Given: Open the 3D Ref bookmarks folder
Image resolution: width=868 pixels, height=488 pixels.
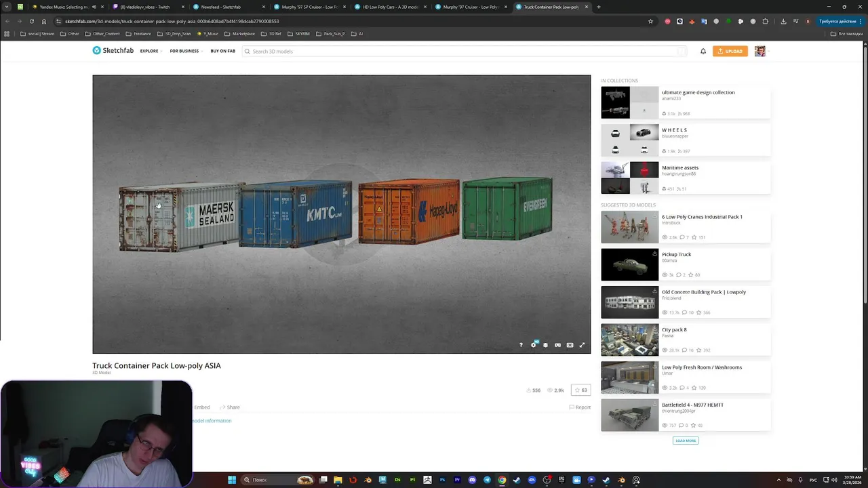Looking at the screenshot, I should click(x=271, y=34).
